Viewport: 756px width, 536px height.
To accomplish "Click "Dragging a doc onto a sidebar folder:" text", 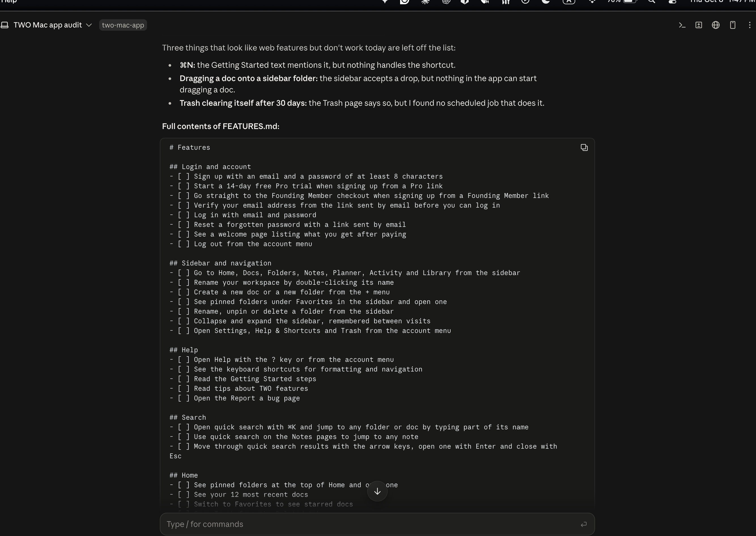I will coord(249,78).
